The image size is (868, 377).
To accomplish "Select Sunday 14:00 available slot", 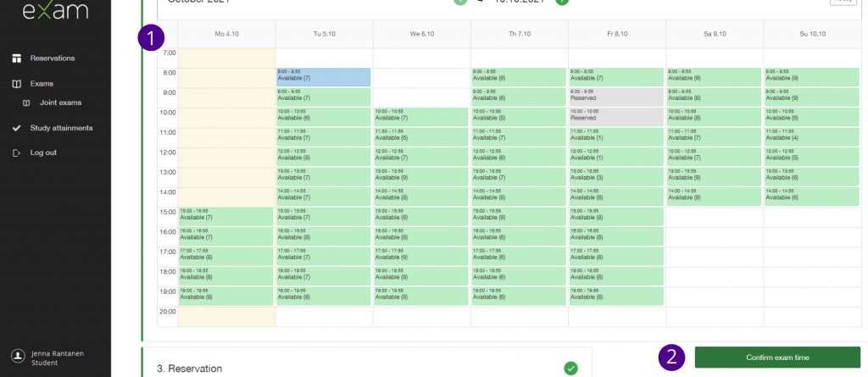I will pos(812,196).
